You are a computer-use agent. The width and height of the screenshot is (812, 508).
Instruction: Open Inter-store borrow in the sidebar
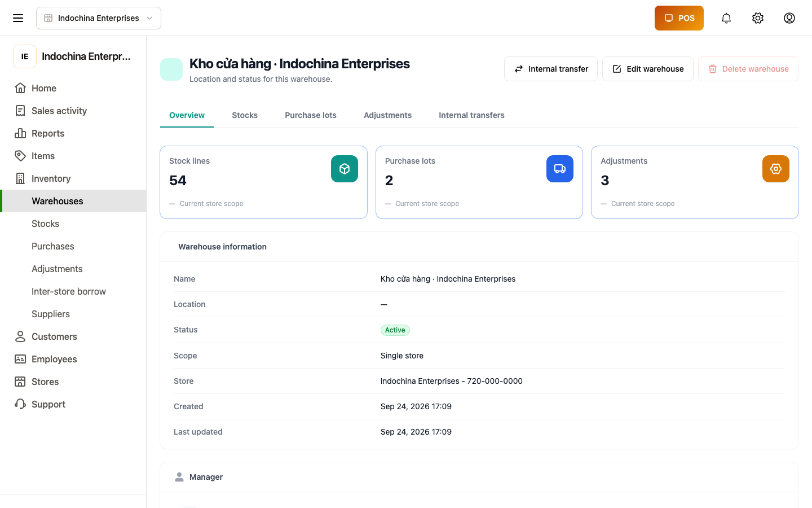pyautogui.click(x=74, y=291)
